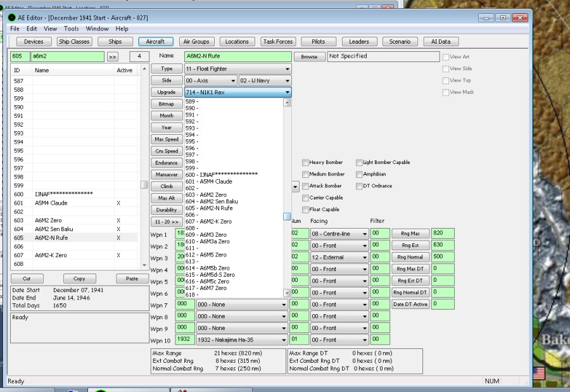Click the AE Editor application icon in title bar
570x392 pixels.
click(x=11, y=17)
